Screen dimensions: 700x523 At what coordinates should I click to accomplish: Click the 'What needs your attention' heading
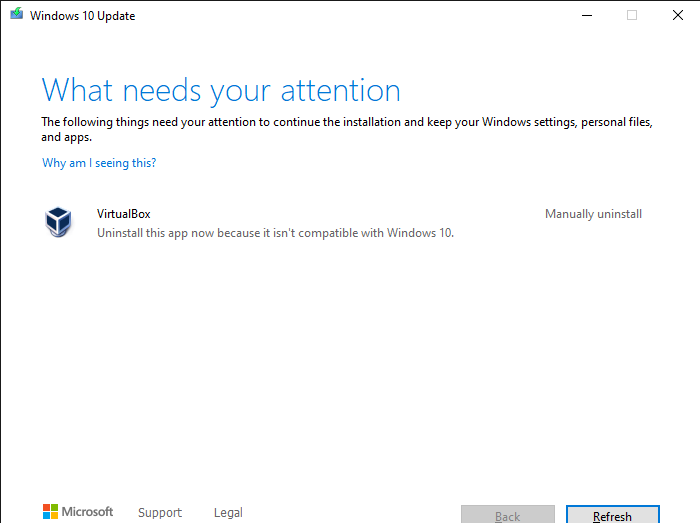221,91
